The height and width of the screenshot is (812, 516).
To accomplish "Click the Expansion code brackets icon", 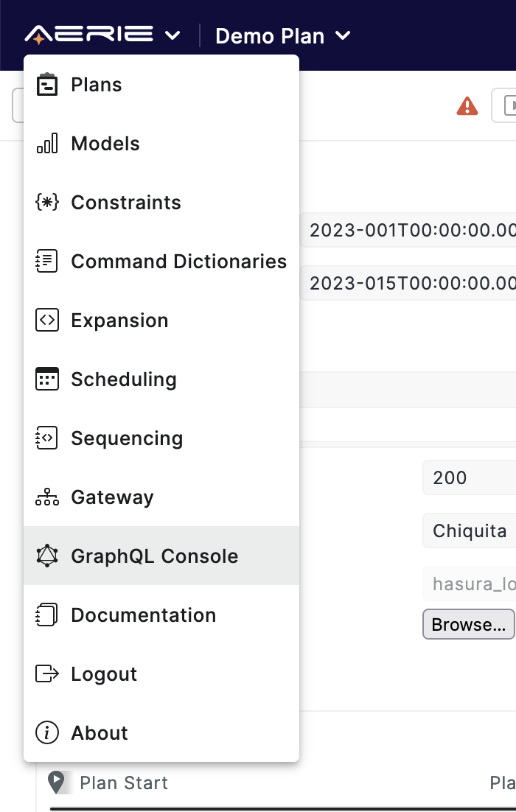I will point(46,320).
